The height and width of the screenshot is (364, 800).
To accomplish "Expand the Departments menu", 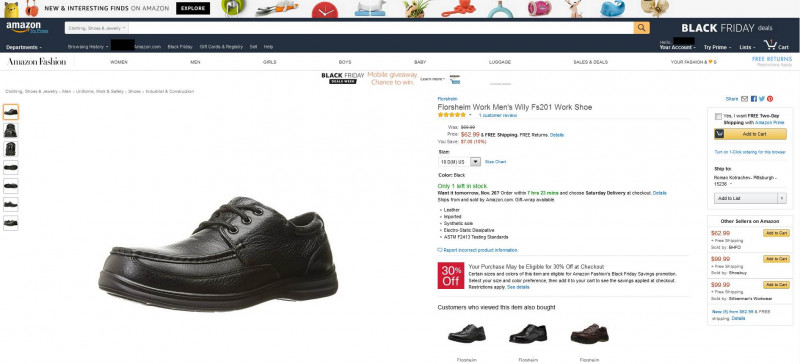I will point(24,47).
